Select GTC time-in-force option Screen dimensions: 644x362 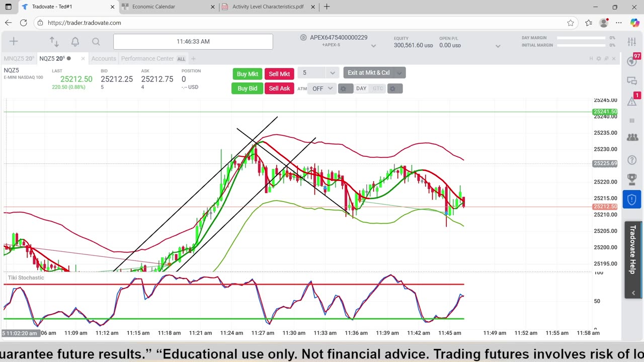(x=378, y=88)
